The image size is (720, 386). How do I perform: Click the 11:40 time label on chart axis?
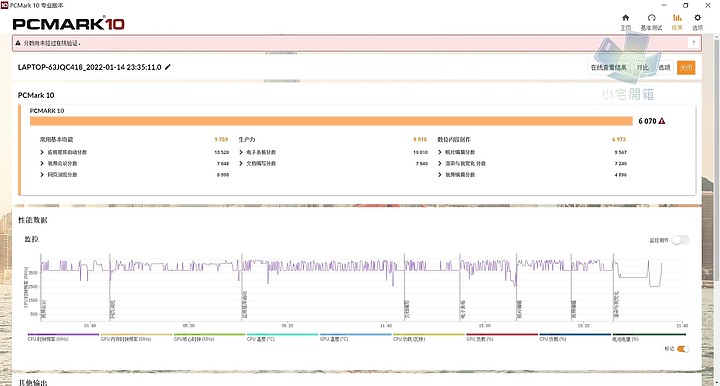point(386,325)
